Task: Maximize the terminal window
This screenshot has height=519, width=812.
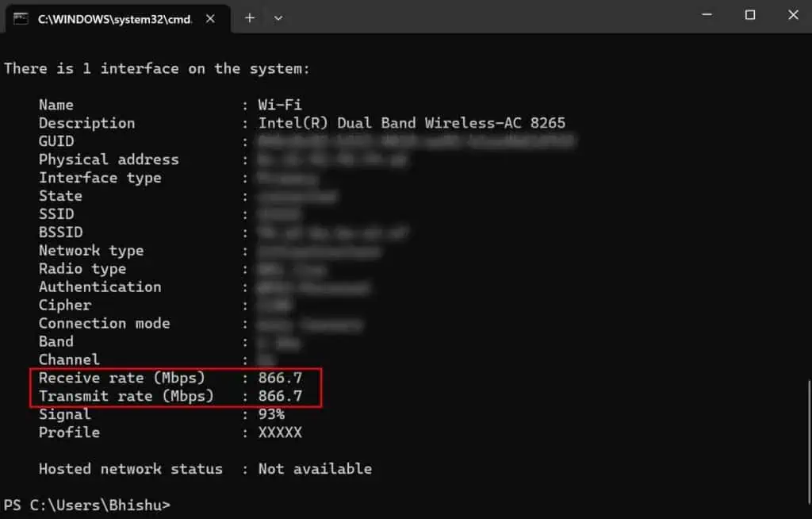Action: [749, 14]
